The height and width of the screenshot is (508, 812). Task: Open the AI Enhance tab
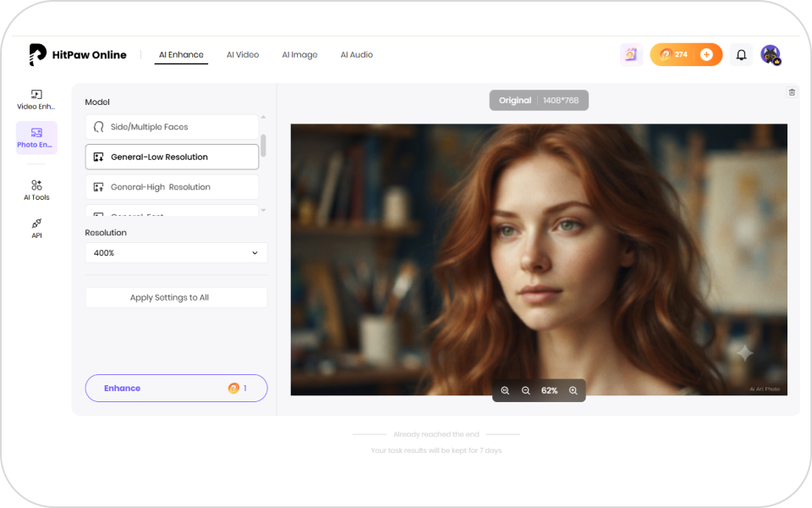pyautogui.click(x=181, y=54)
